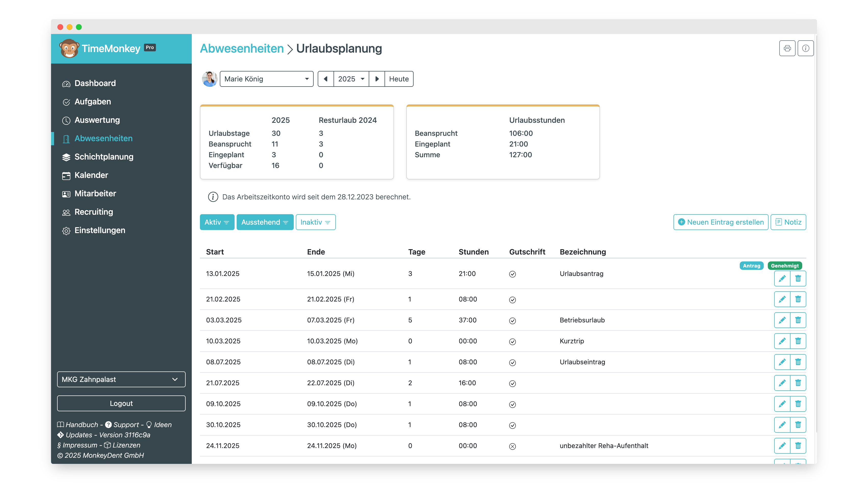Toggle the Aktiv filter
Screen dimensions: 868x483
coord(217,222)
